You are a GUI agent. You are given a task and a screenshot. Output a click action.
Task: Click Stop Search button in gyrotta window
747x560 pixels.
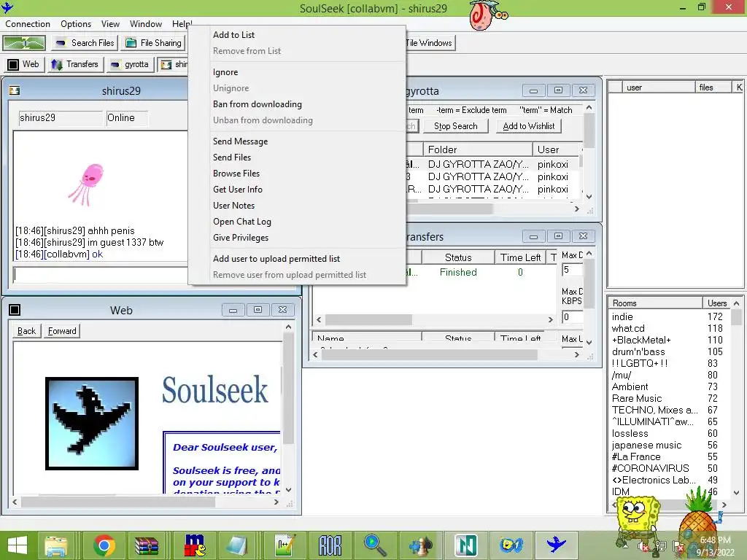455,125
